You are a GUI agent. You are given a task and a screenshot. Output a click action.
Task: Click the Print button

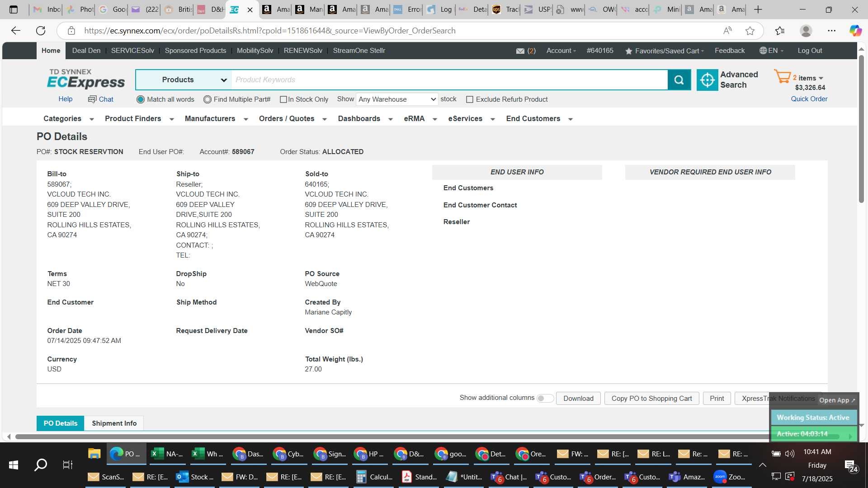coord(717,399)
